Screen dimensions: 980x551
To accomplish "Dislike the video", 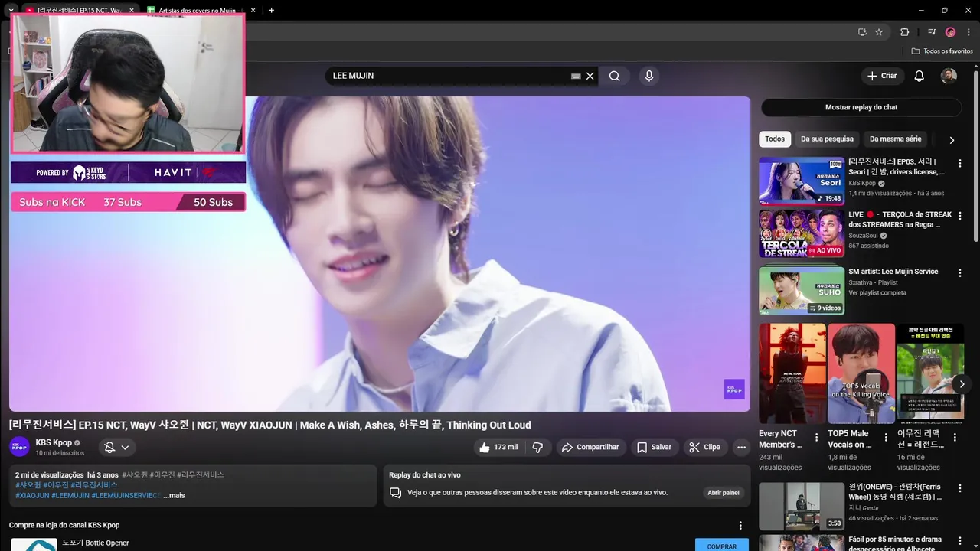I will pyautogui.click(x=537, y=447).
